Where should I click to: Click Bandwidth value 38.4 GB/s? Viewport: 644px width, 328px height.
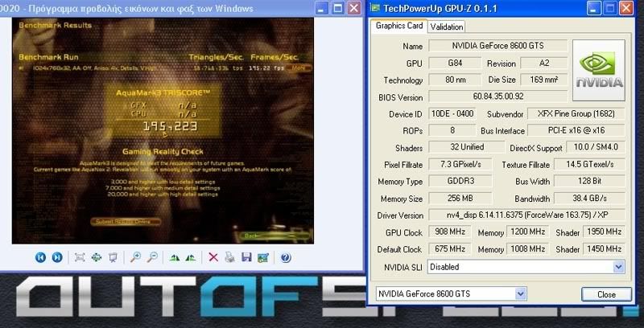click(589, 198)
